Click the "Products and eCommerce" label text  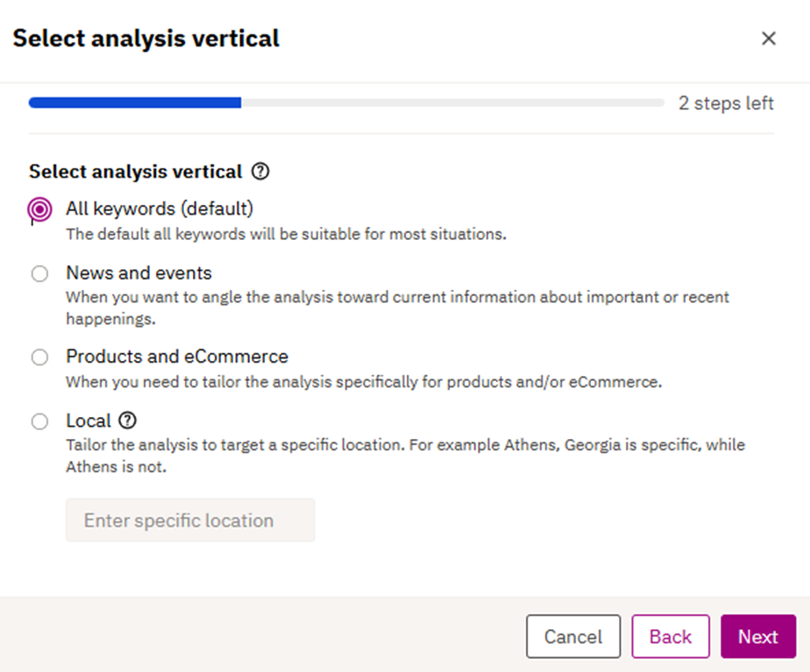(x=177, y=357)
